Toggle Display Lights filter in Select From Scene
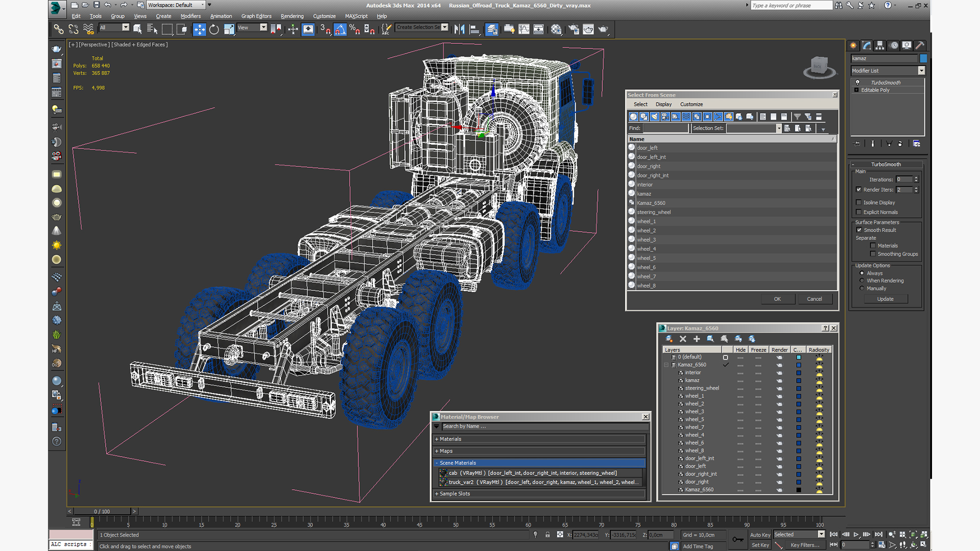The width and height of the screenshot is (980, 551). (x=655, y=117)
